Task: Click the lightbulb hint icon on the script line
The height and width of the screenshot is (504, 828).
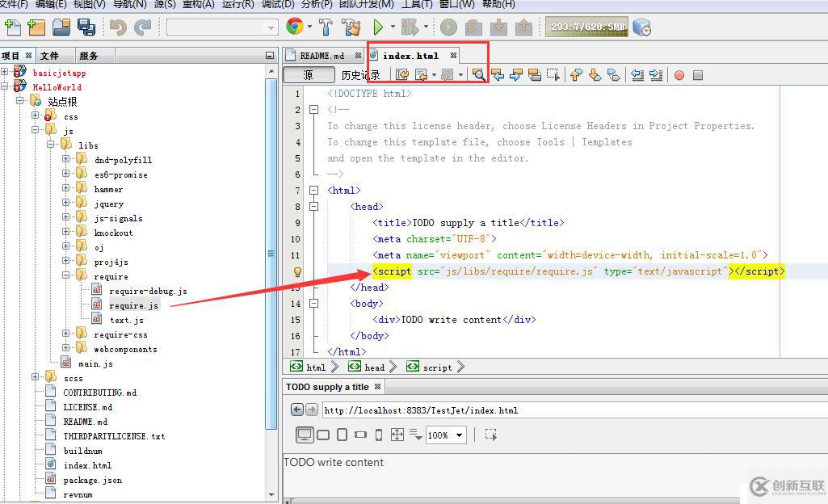Action: [x=297, y=272]
